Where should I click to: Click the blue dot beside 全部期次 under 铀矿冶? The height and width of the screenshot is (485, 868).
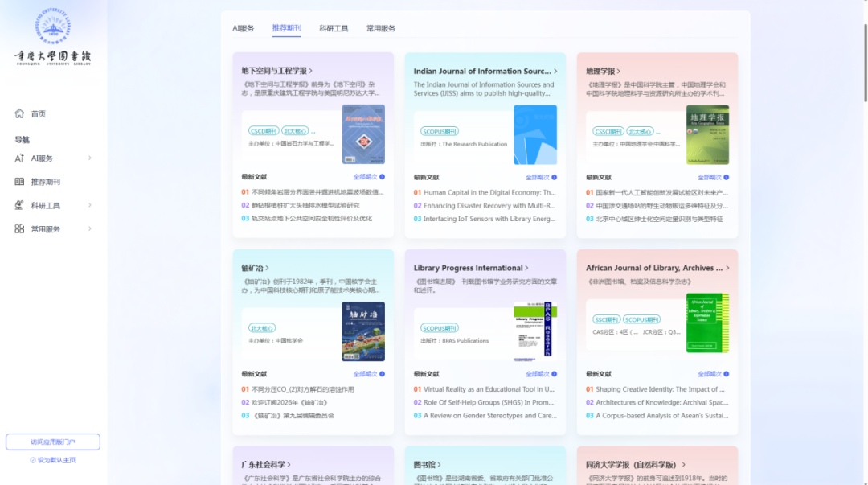(382, 374)
